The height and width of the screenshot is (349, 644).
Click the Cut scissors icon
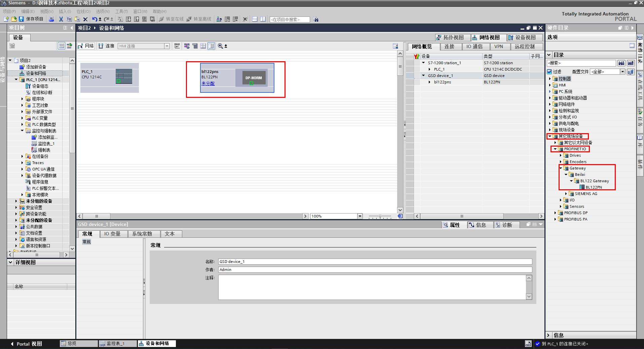coord(61,19)
